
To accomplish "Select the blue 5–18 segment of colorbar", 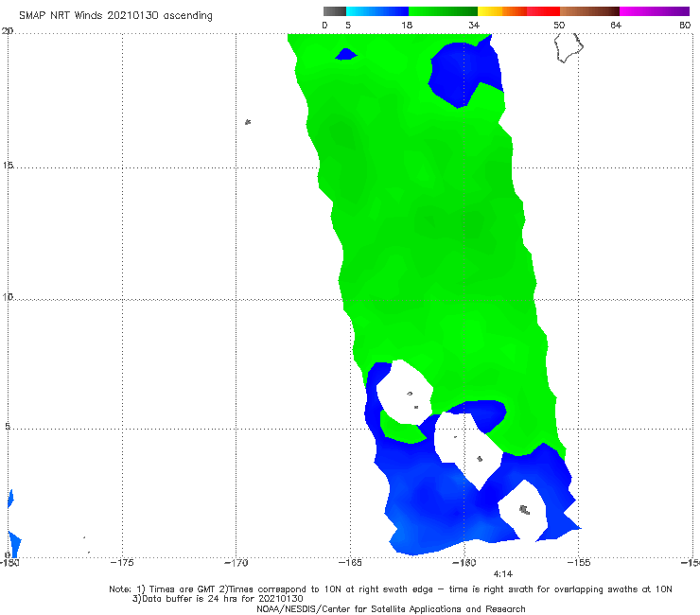I will click(x=377, y=11).
